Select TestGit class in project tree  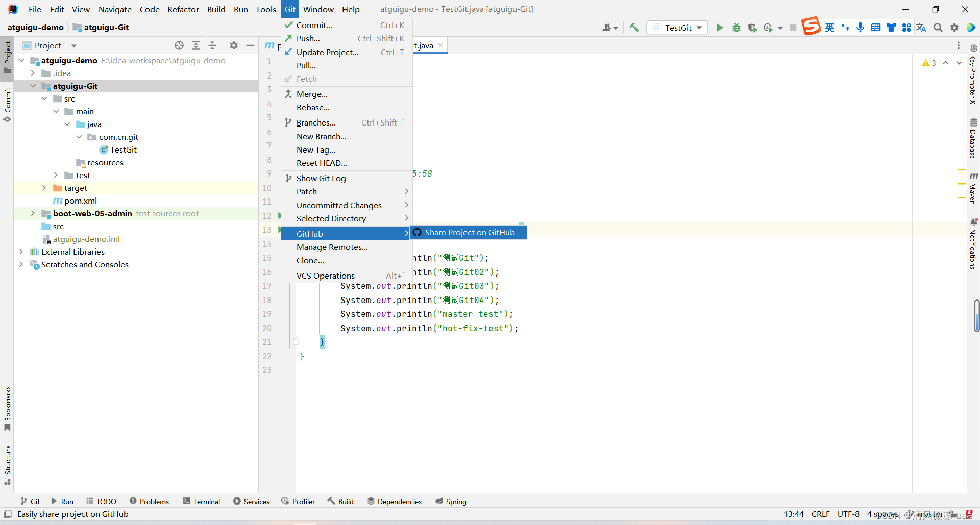tap(118, 149)
